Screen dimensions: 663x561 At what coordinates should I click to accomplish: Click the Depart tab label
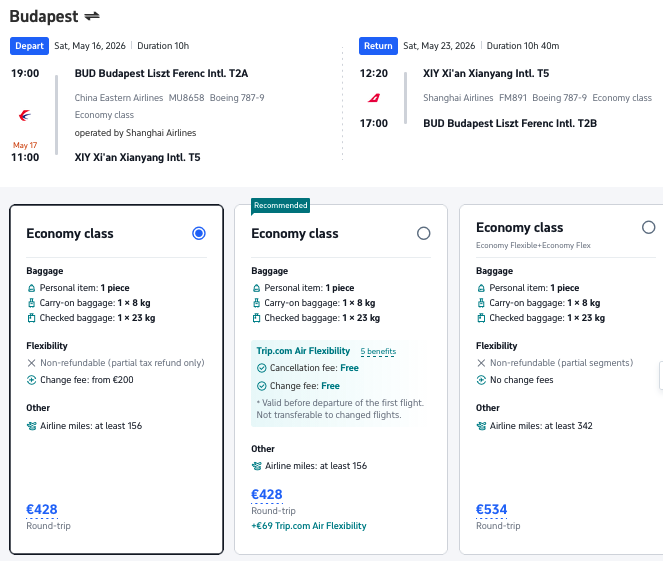click(x=29, y=45)
